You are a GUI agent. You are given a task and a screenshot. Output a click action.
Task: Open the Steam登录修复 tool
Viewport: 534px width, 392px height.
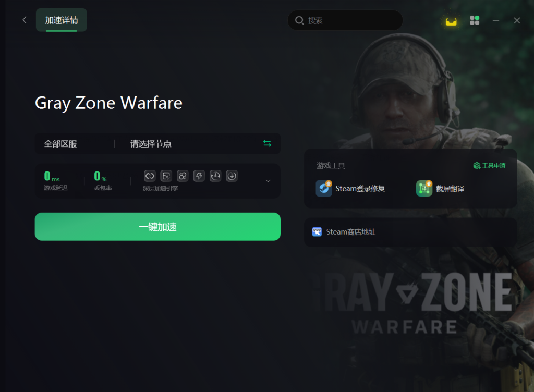click(350, 189)
